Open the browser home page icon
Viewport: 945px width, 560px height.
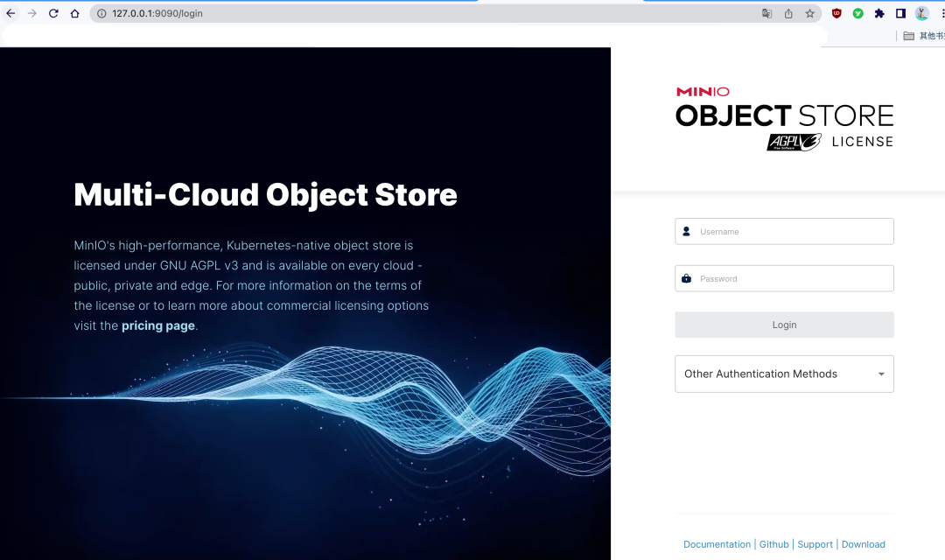[x=74, y=13]
